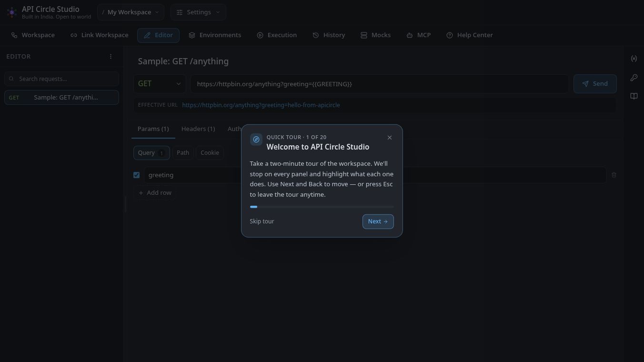Click the request title Sample: GET /anything
The image size is (644, 362).
pyautogui.click(x=183, y=61)
